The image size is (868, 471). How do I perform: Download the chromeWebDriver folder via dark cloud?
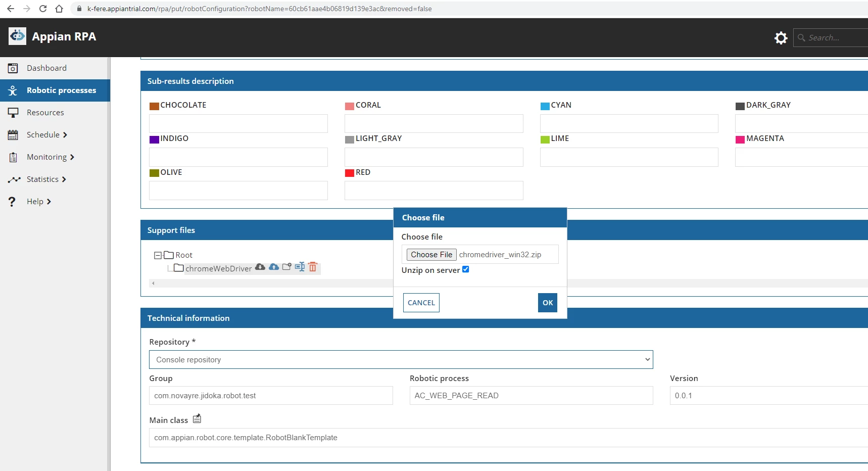pyautogui.click(x=260, y=267)
